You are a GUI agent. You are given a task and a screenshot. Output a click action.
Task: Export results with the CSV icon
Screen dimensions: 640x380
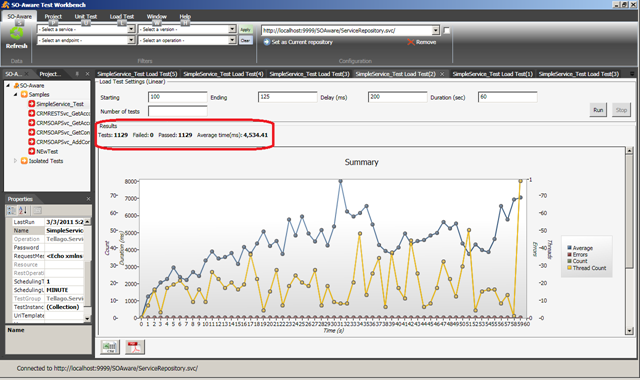pos(110,347)
